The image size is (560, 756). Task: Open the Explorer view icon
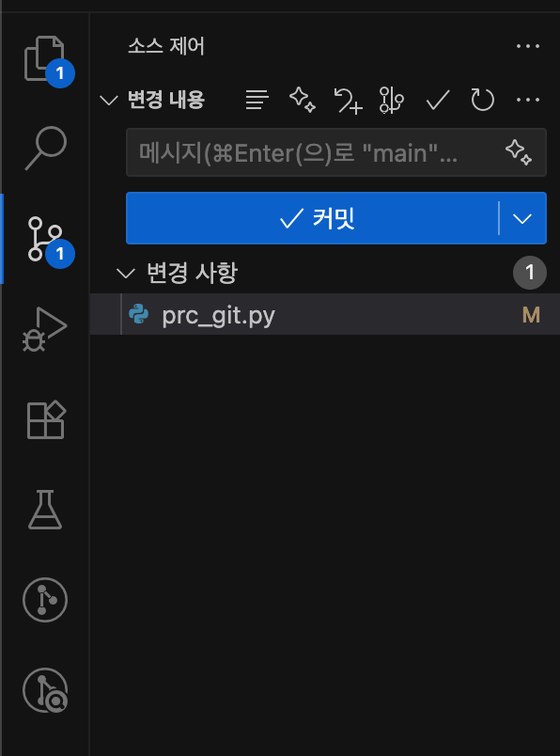tap(45, 59)
